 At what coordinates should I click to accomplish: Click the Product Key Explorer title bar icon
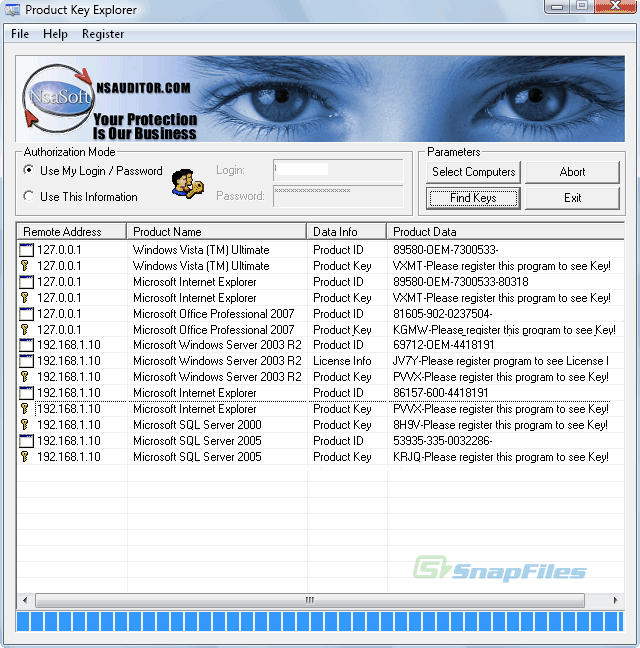pos(12,10)
